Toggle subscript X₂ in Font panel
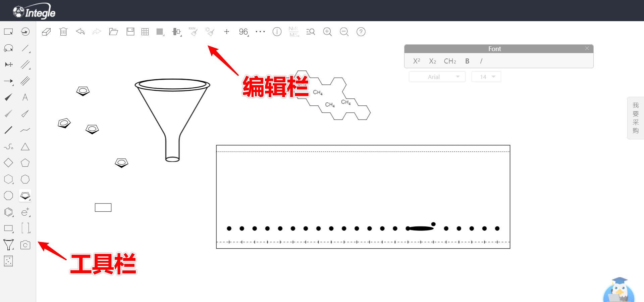Image resolution: width=644 pixels, height=302 pixels. 433,61
